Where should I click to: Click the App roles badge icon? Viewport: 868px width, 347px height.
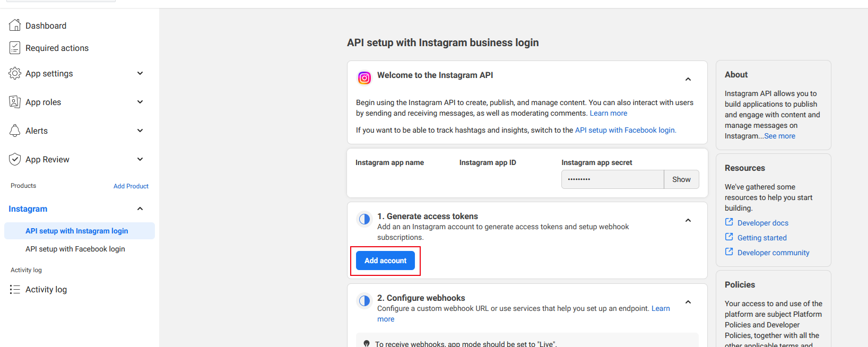15,102
